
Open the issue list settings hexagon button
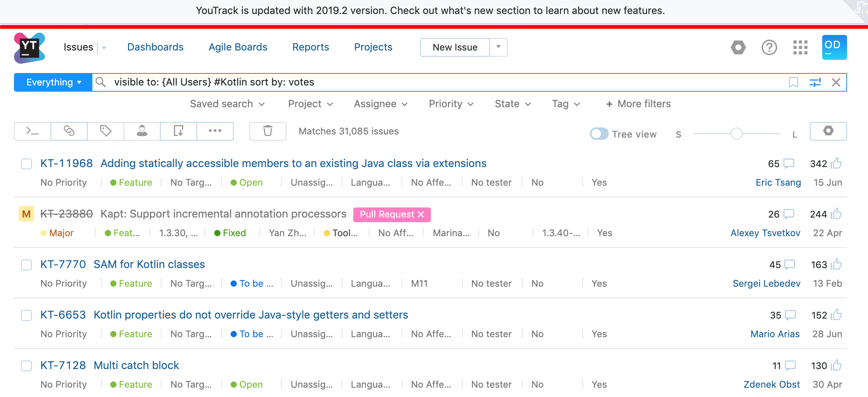(x=828, y=131)
